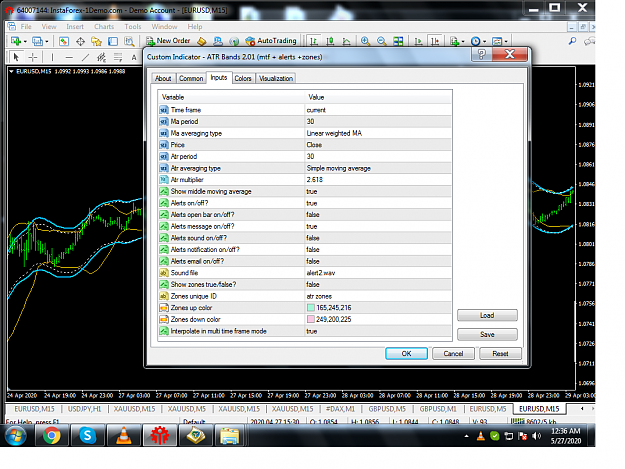Switch chart to bar chart icon
Screen dimensions: 625x469
(314, 41)
